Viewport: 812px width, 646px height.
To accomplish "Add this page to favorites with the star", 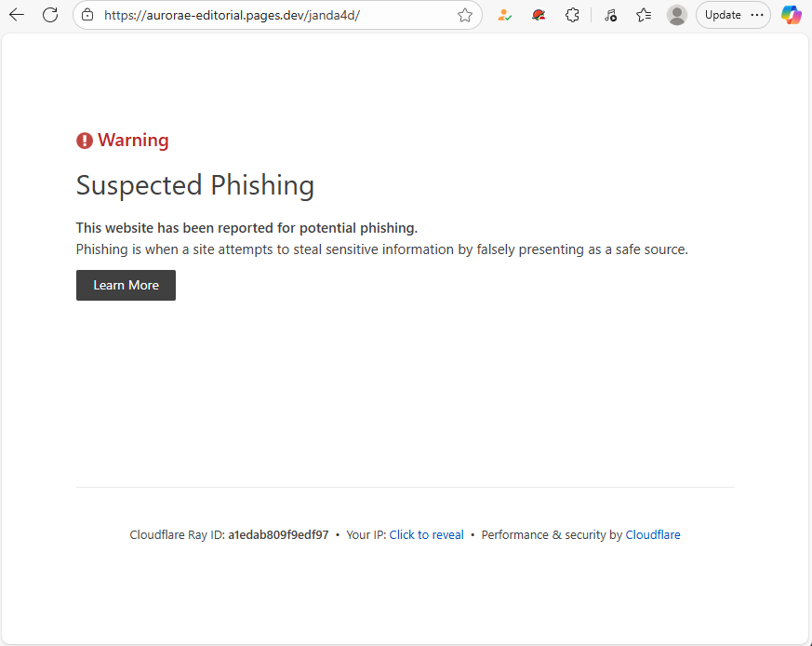I will click(x=464, y=15).
